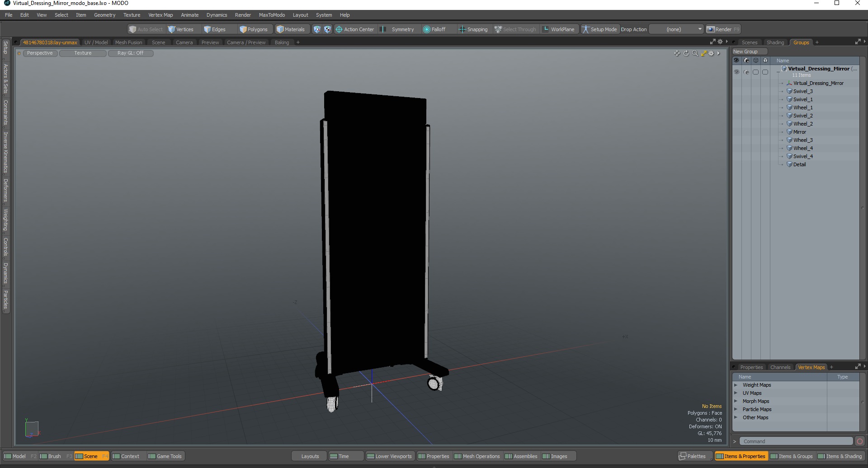
Task: Open layout tab bar settings gear
Action: [720, 42]
